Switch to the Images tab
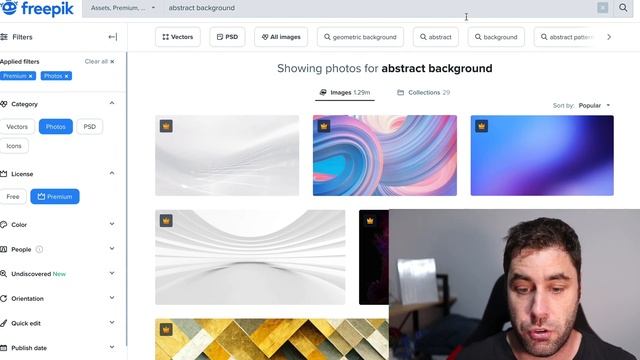 pos(344,93)
